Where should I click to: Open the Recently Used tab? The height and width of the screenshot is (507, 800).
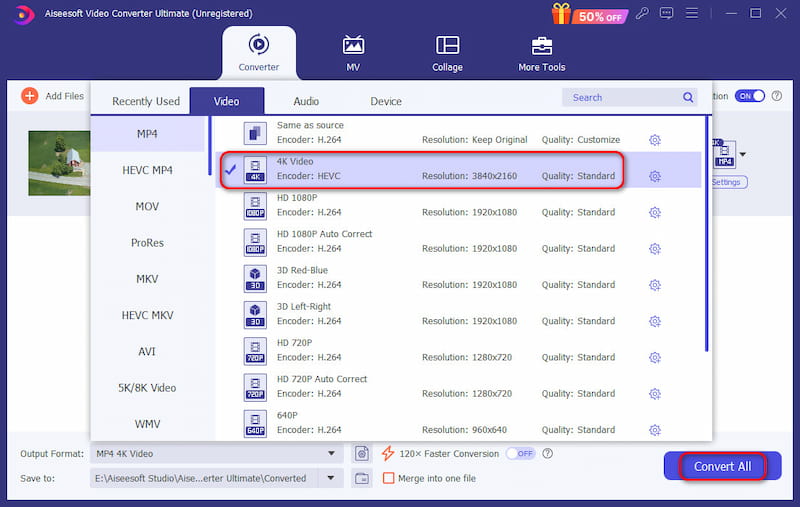146,102
